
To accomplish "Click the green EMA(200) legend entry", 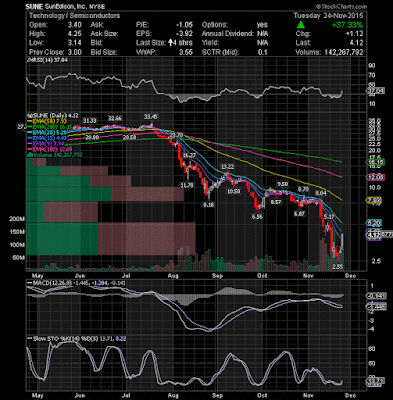I will (50, 127).
